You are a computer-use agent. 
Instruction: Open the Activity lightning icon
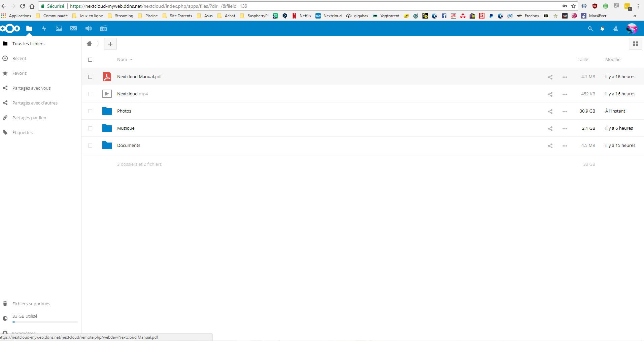44,29
